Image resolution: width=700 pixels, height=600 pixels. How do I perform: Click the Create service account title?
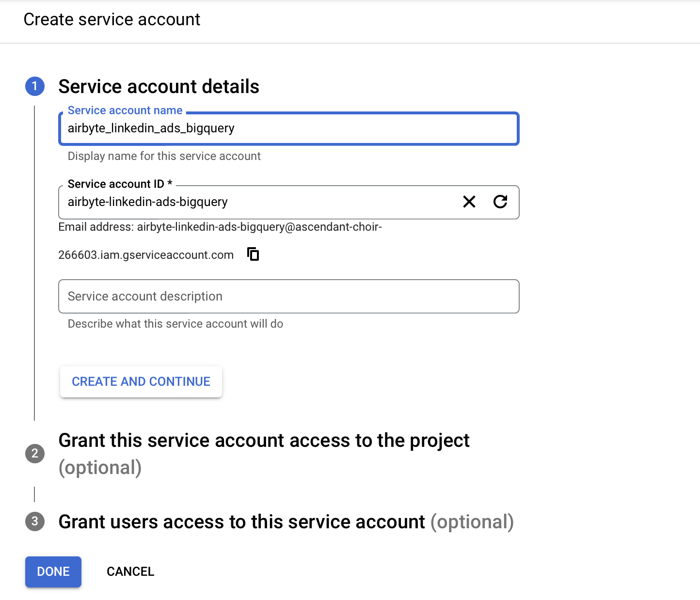tap(112, 19)
